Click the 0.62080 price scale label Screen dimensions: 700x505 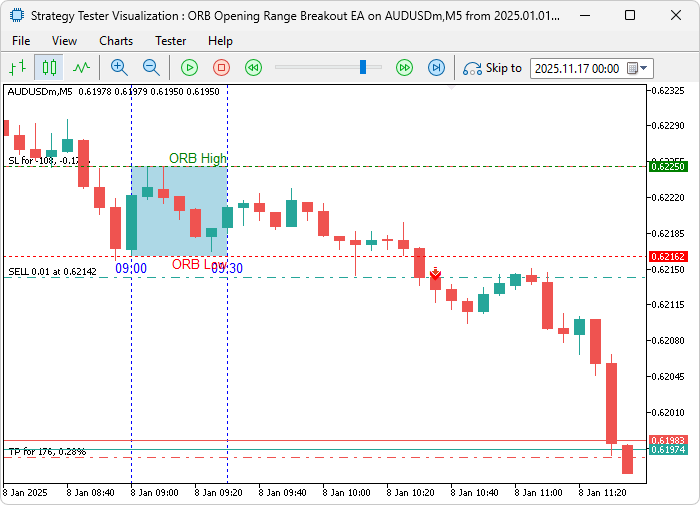[x=668, y=341]
